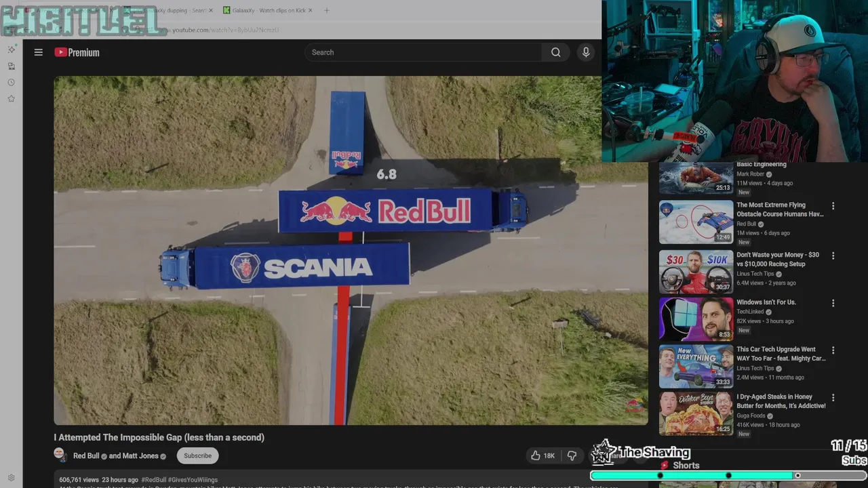Click the #RedBull hashtag
Image resolution: width=868 pixels, height=488 pixels.
tap(153, 480)
